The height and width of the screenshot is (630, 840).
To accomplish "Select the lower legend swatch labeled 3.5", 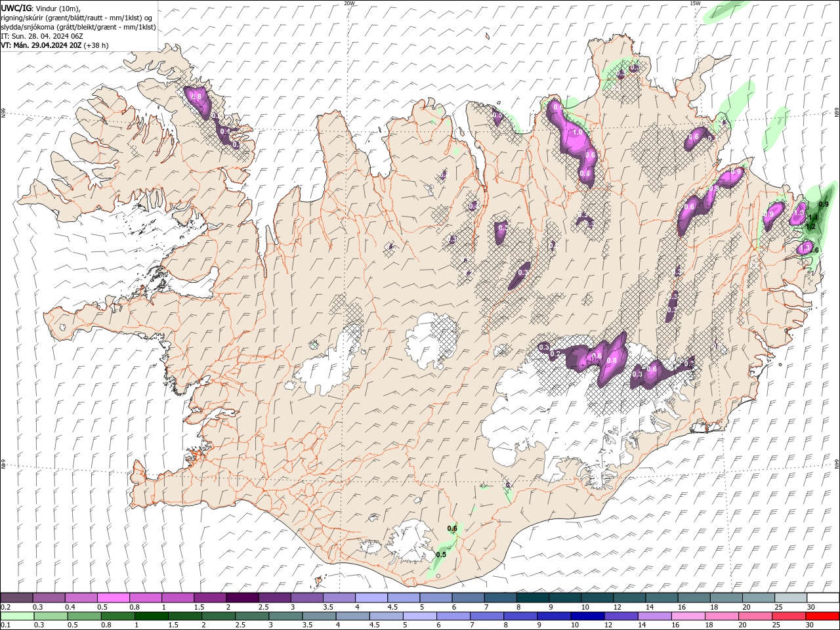I will pos(319,616).
